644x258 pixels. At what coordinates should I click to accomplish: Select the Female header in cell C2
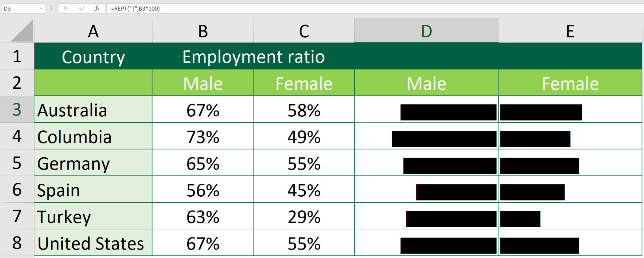click(303, 83)
